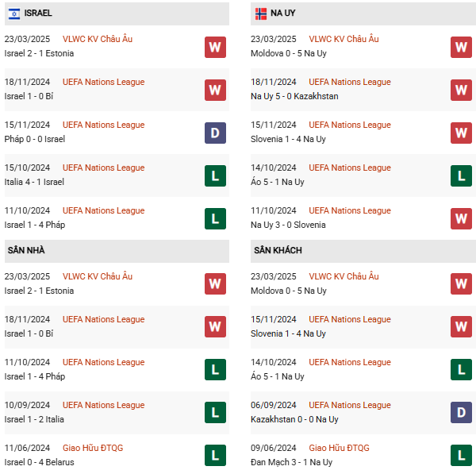Image resolution: width=476 pixels, height=474 pixels.
Task: Open the VLWC KV Châu Âu link above Israel 2 - 1 Estonia in top list
Action: coord(98,39)
